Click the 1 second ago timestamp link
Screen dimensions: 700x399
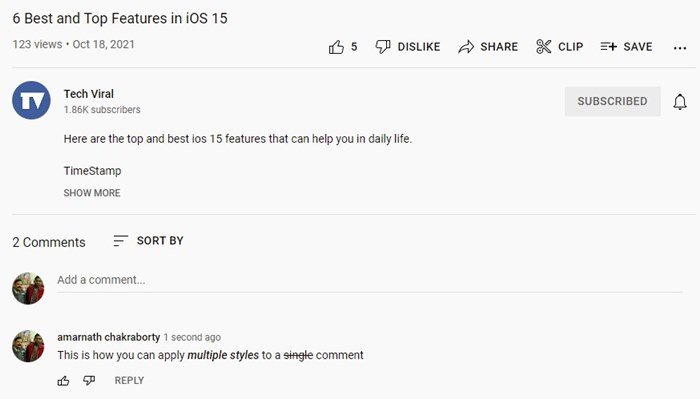coord(192,337)
